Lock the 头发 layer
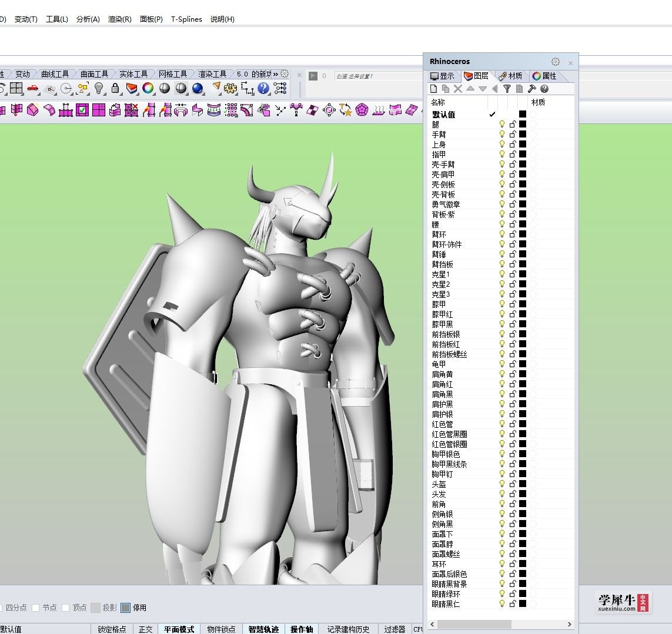Image resolution: width=672 pixels, height=634 pixels. [513, 494]
